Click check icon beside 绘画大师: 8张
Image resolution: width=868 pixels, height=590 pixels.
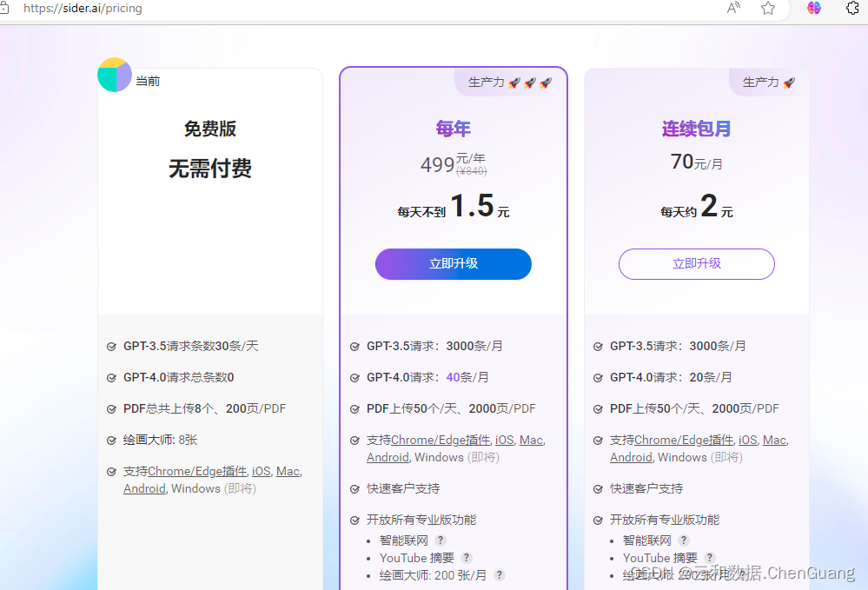pos(111,441)
